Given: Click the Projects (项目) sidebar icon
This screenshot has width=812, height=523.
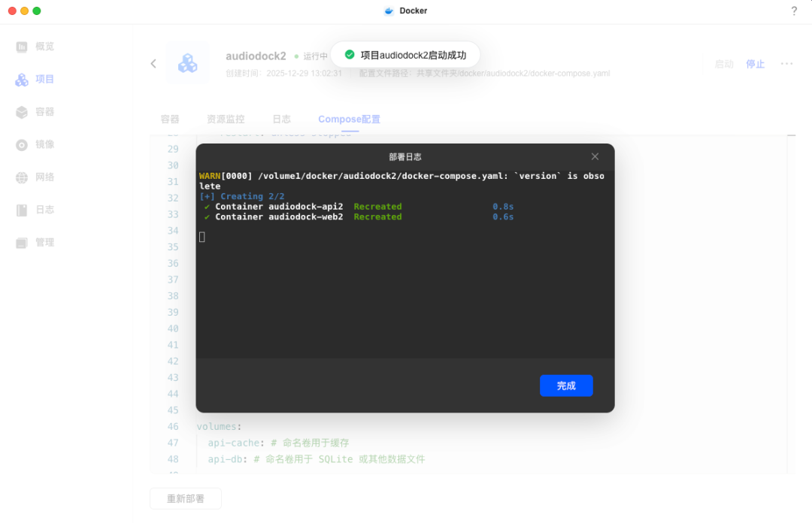Looking at the screenshot, I should [x=22, y=79].
